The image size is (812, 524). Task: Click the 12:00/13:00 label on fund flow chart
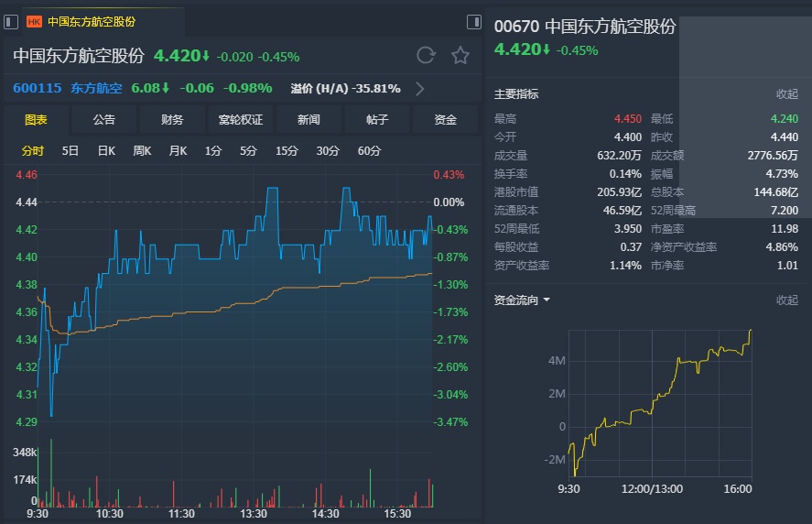(652, 489)
